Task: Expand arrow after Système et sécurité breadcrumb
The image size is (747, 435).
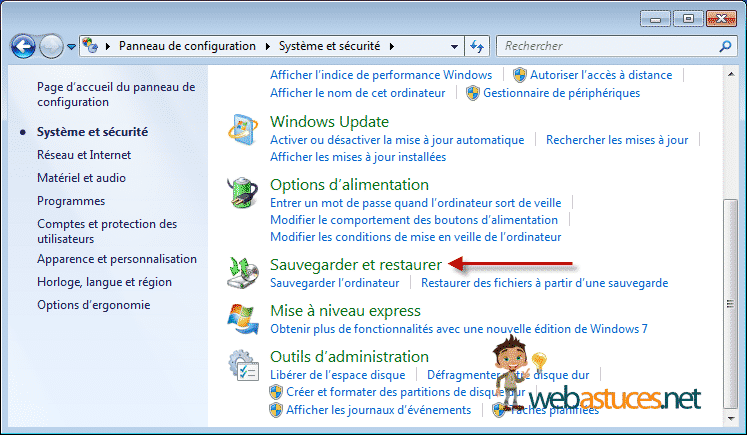Action: (x=392, y=46)
